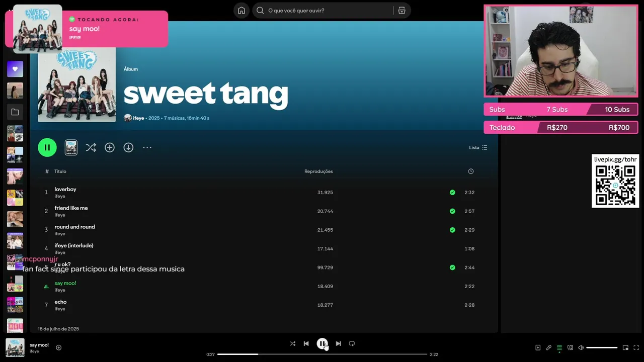Screen dimensions: 644x362
Task: Click the 'Título' column header
Action: 60,171
